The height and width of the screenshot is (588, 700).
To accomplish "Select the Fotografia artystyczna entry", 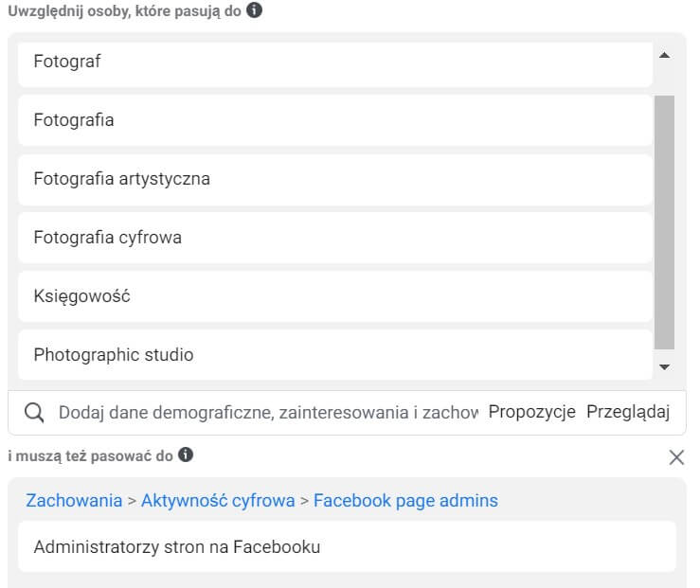I will coord(335,179).
